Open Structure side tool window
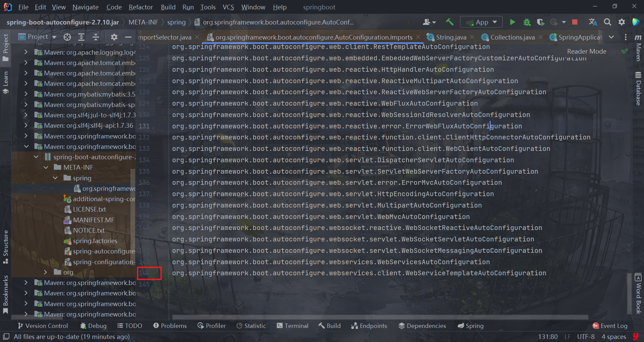The height and width of the screenshot is (342, 644). pos(6,247)
